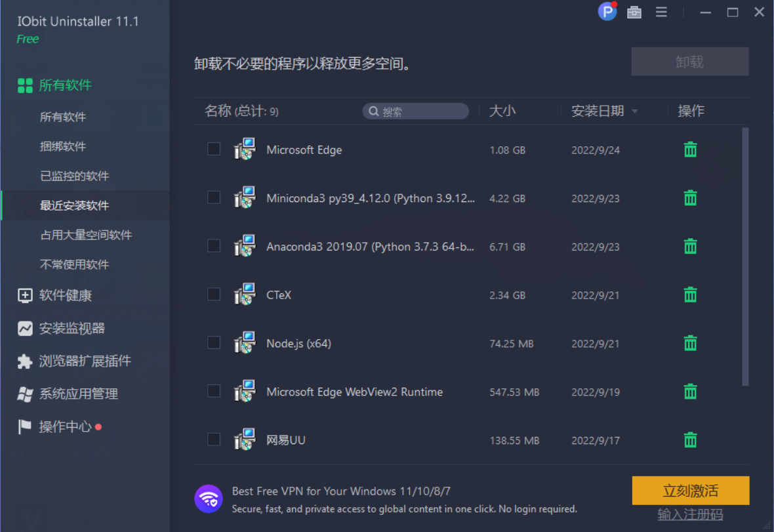Open 不常使用软件 list
774x532 pixels.
75,264
